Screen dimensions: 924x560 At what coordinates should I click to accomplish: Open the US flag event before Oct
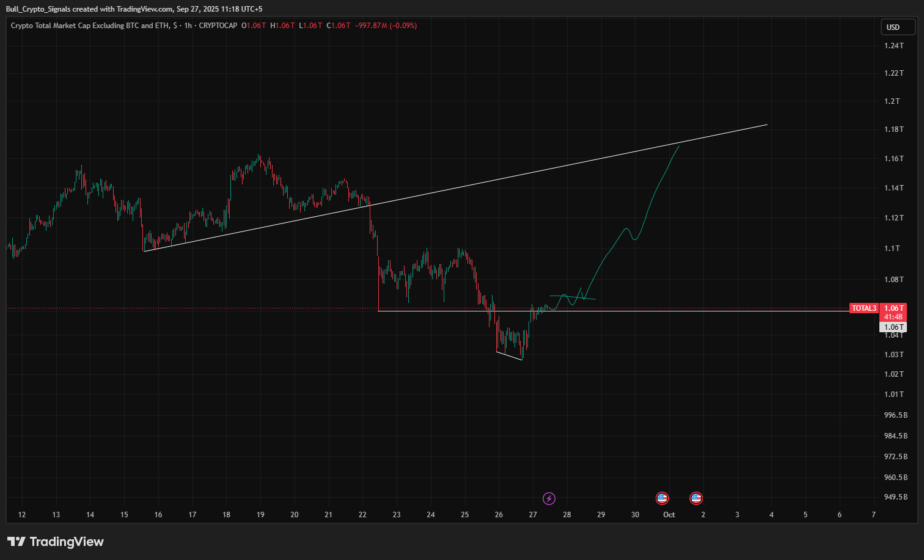[x=662, y=498]
